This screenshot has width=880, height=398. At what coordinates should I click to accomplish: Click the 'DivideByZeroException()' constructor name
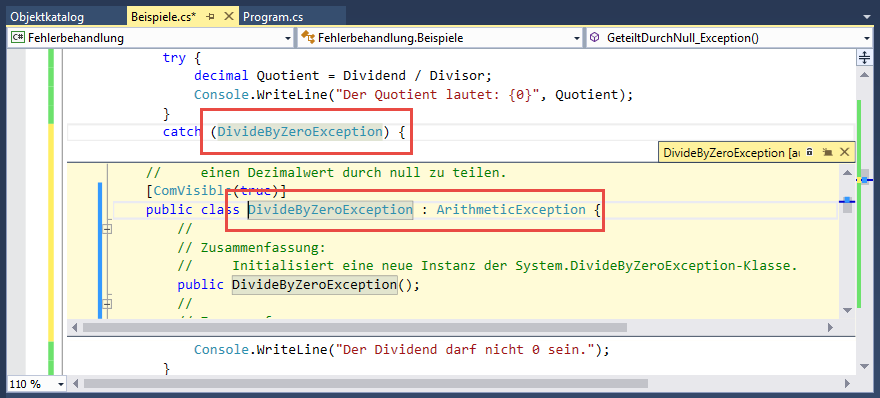coord(315,285)
